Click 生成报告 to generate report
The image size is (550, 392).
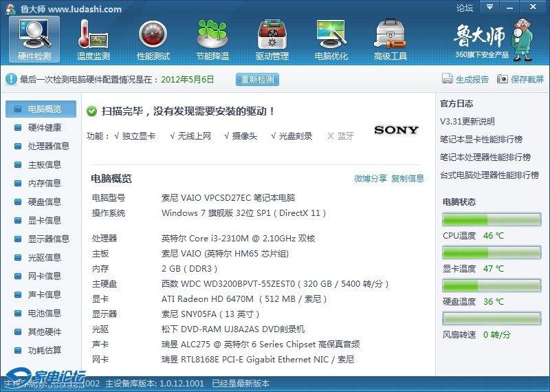click(472, 79)
